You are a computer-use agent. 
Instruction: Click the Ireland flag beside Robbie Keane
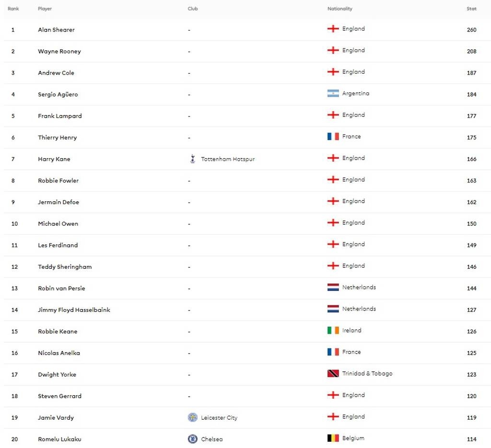[x=333, y=331]
